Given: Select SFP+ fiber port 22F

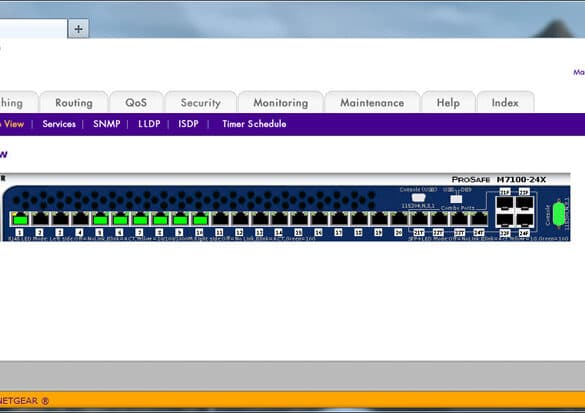Looking at the screenshot, I should [525, 204].
